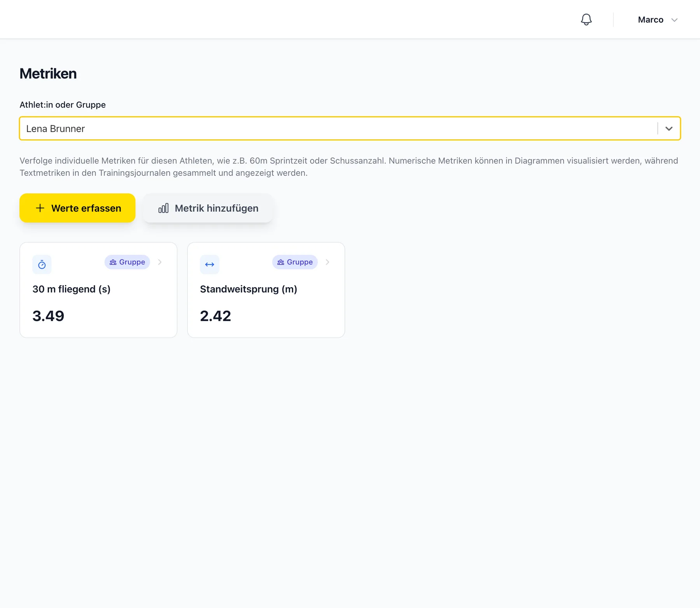Open the notifications bell
Screen dimensions: 700x608
pos(586,19)
